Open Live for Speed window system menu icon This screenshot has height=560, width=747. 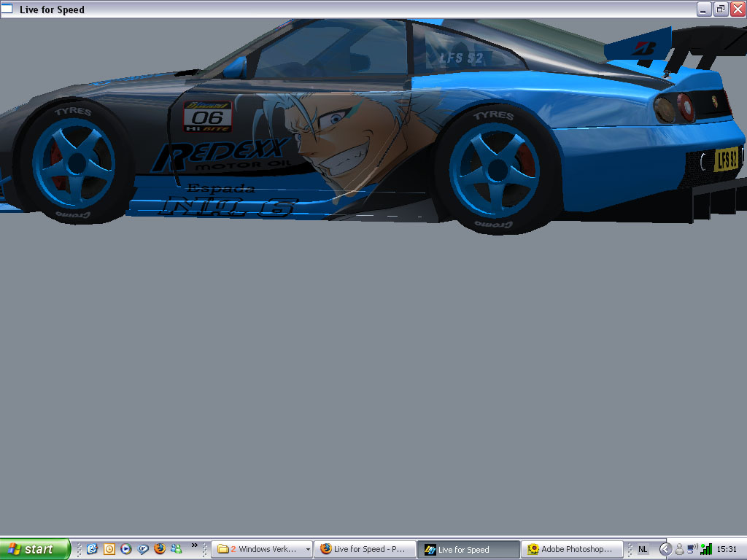click(x=7, y=9)
